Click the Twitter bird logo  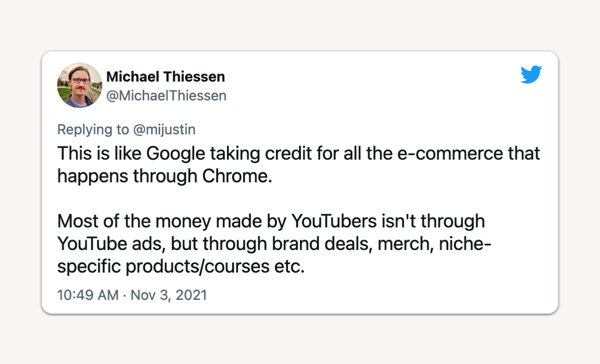coord(531,75)
